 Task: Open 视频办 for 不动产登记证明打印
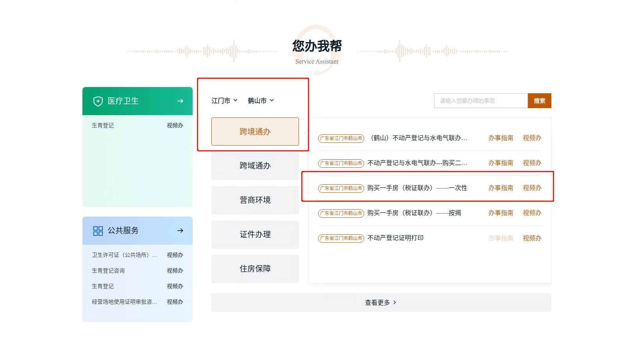532,238
